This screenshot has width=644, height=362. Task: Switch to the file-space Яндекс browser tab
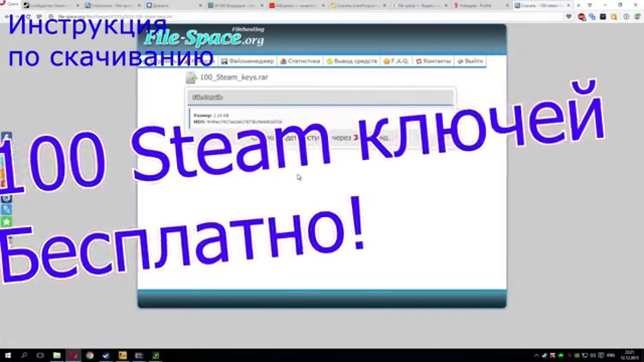pyautogui.click(x=420, y=5)
